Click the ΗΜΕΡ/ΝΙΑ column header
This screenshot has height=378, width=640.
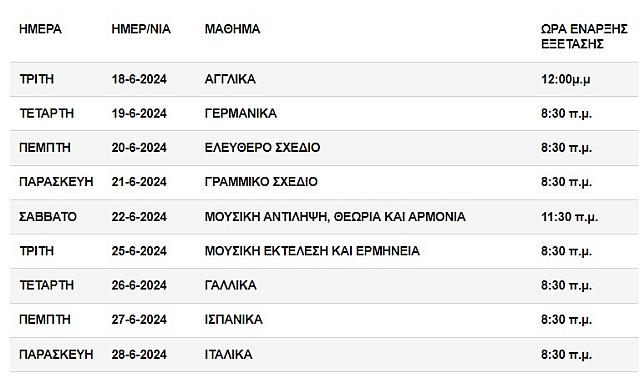[141, 29]
